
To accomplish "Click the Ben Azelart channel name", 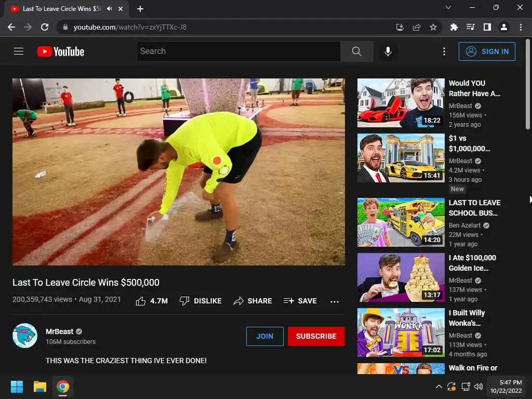I will pos(464,225).
